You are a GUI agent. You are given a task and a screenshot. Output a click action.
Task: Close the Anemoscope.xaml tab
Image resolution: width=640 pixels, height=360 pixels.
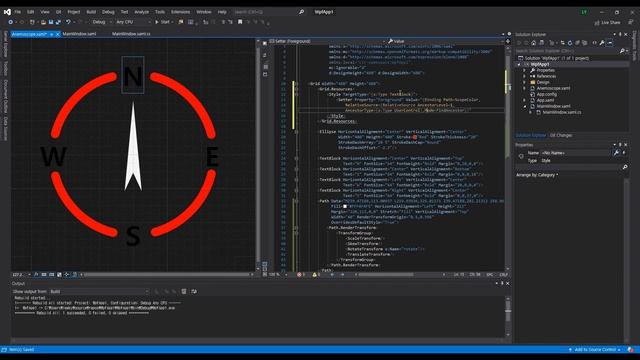pyautogui.click(x=58, y=34)
